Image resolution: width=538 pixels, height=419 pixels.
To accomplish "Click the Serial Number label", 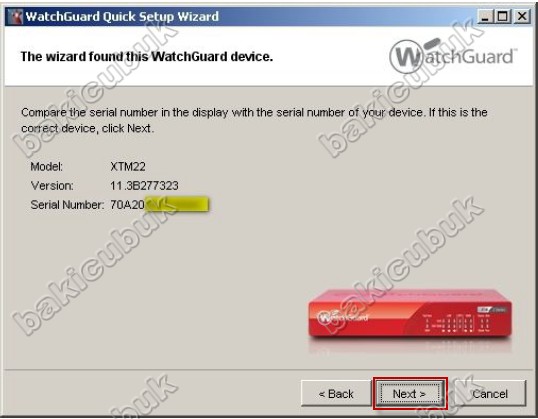I will click(x=67, y=205).
